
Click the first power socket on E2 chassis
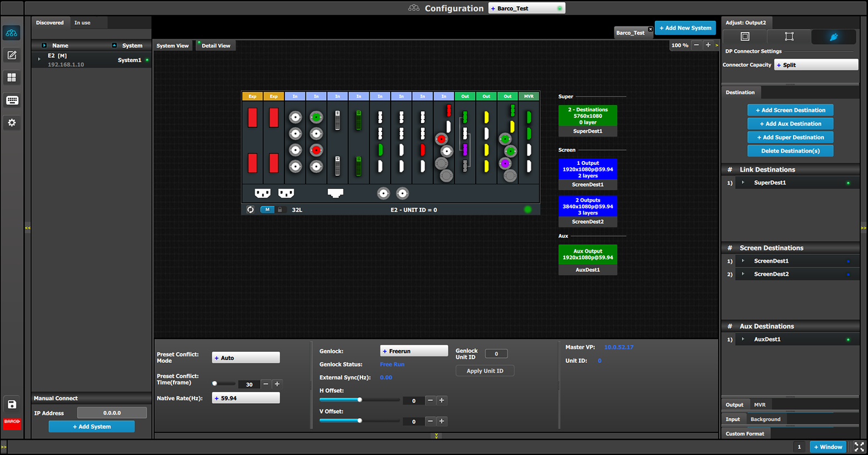(x=262, y=193)
